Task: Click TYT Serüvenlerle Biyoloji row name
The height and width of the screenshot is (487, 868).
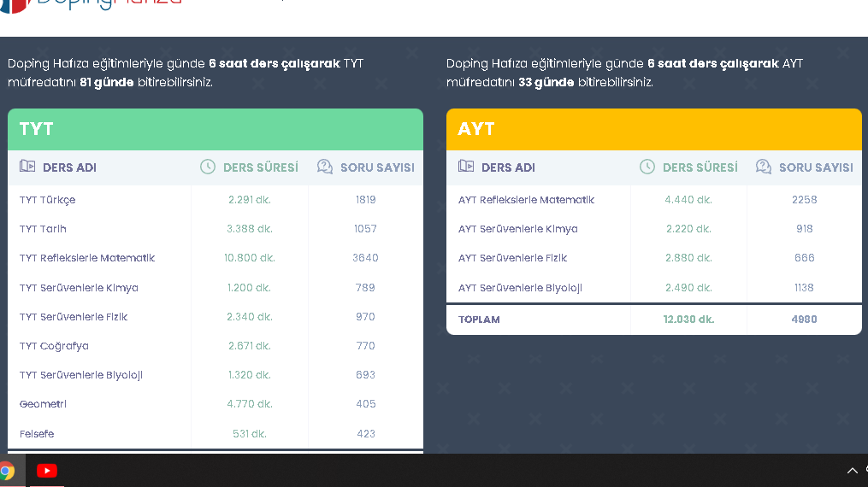Action: [81, 375]
